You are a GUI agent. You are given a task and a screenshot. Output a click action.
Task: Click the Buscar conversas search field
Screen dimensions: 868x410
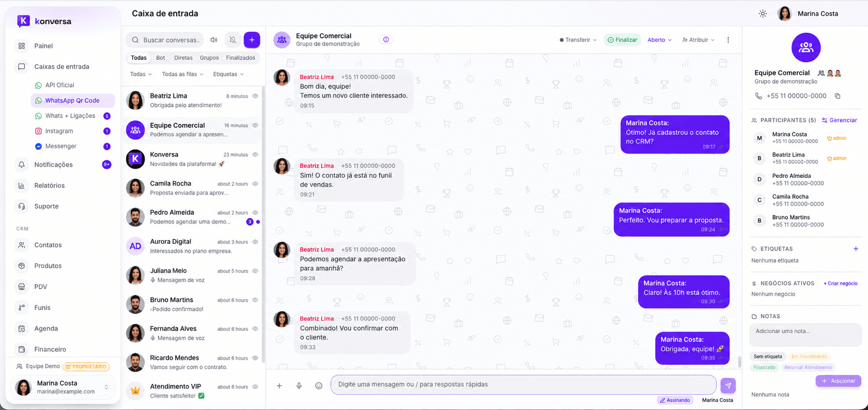[165, 40]
